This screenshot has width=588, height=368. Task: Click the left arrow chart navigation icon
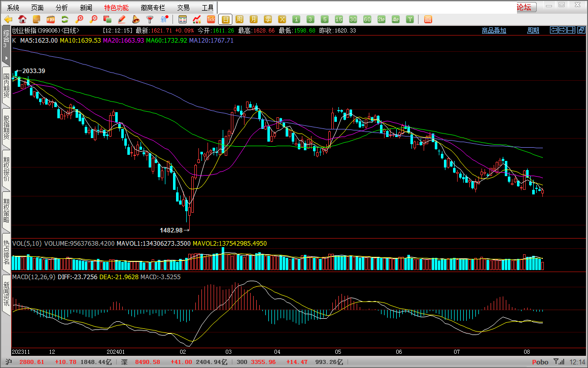(554, 30)
